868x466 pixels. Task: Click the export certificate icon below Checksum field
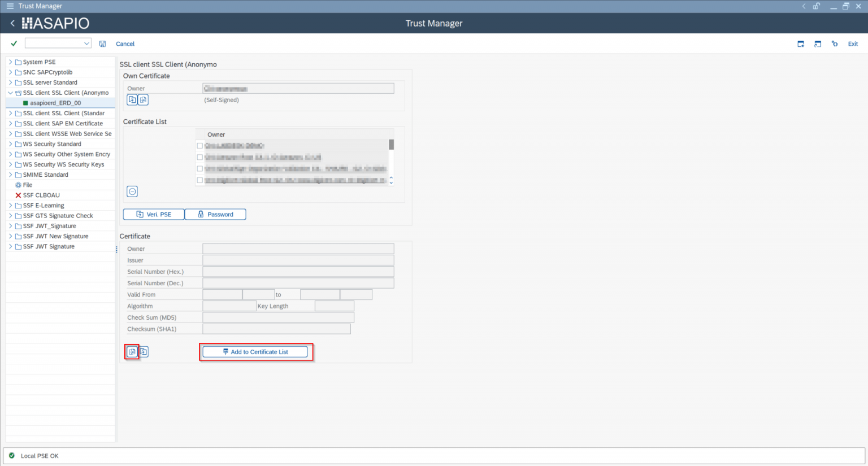pyautogui.click(x=144, y=352)
